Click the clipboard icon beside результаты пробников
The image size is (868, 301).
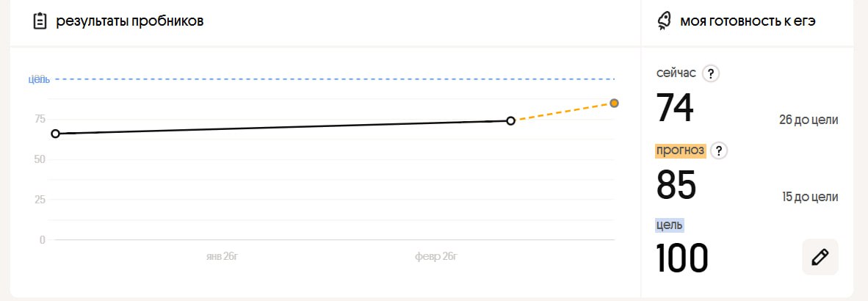40,21
